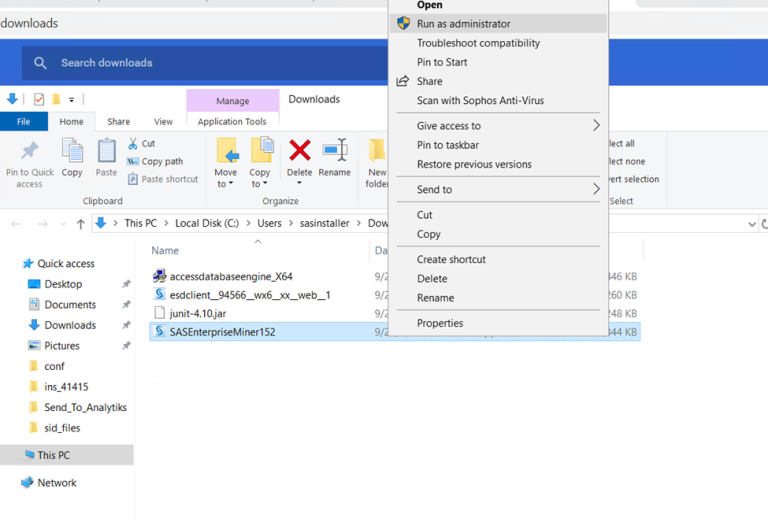The height and width of the screenshot is (522, 768).
Task: Click the Share icon in context menu
Action: [403, 81]
